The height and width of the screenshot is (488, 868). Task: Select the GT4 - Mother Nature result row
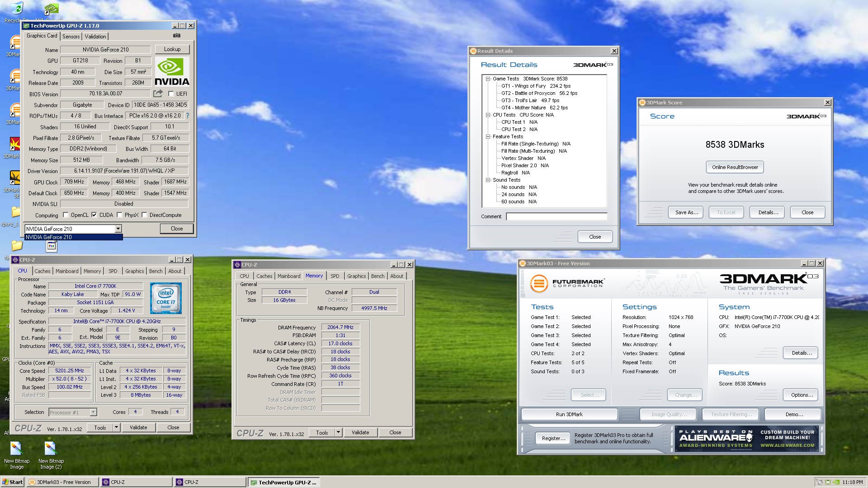(x=534, y=108)
